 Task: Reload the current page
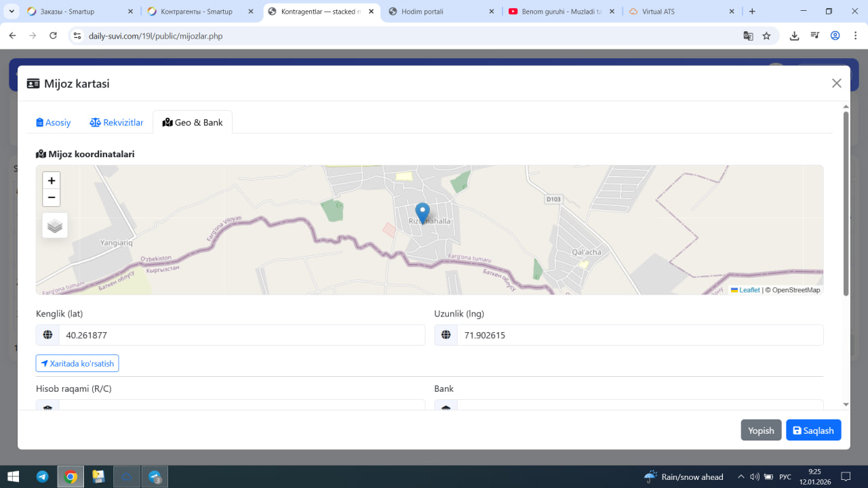click(x=54, y=36)
